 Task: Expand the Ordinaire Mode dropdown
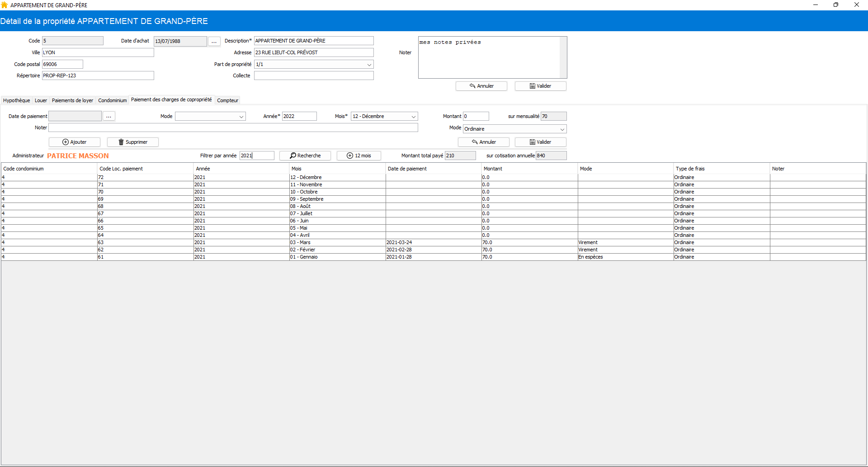point(562,129)
